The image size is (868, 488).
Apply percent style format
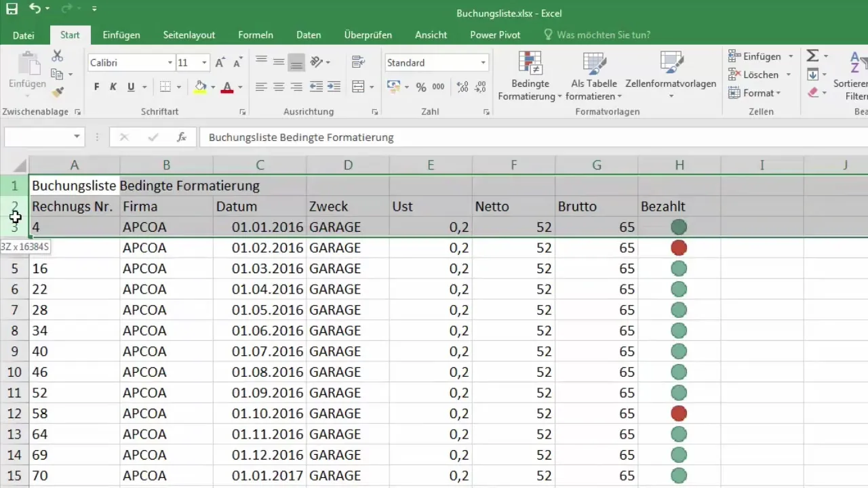point(421,87)
